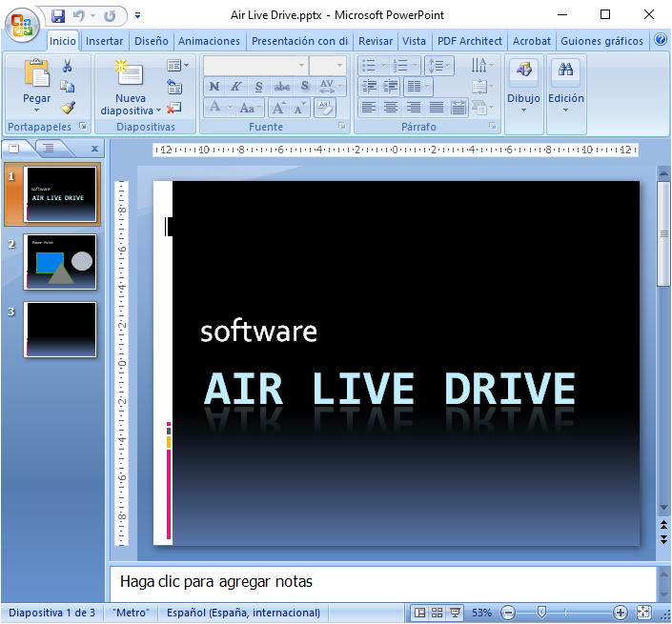This screenshot has height=624, width=672.
Task: Select slide 2 thumbnail with shapes
Action: click(60, 262)
